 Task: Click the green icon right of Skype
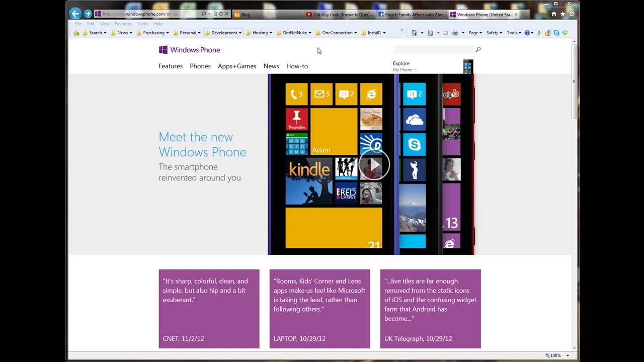coord(565,33)
